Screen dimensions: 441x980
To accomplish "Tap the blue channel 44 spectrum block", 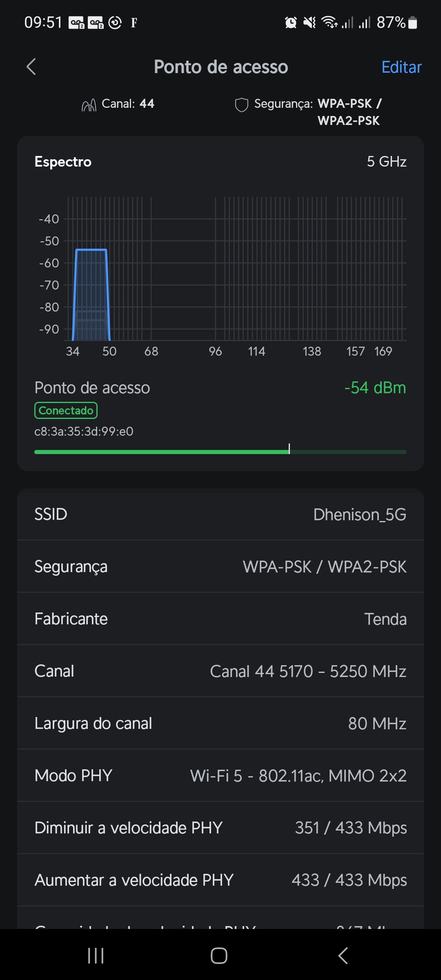I will (91, 294).
